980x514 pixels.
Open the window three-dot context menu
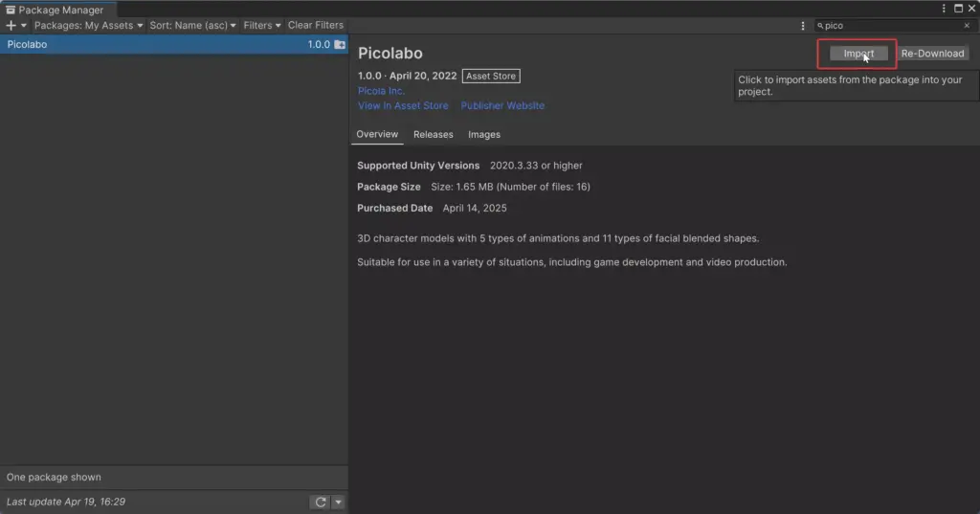click(x=943, y=9)
